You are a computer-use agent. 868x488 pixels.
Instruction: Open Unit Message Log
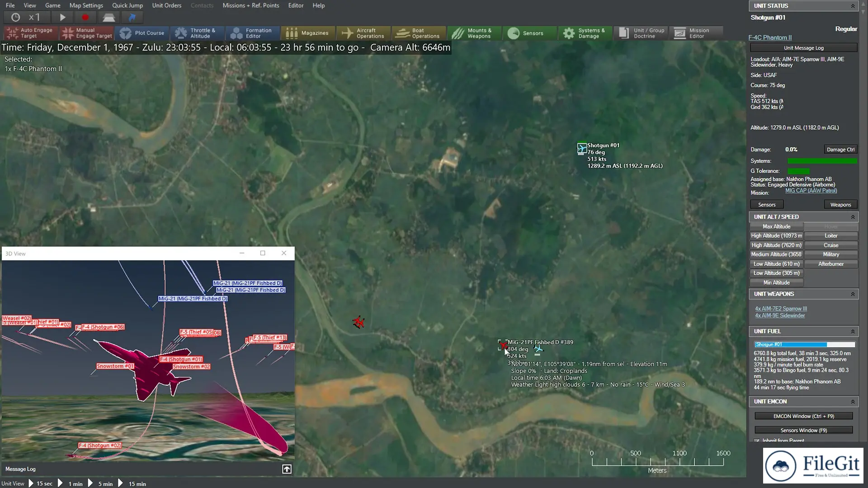coord(803,48)
